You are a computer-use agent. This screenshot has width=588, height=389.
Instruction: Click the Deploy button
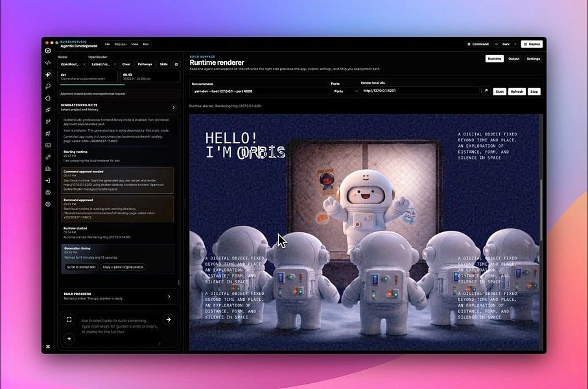532,44
